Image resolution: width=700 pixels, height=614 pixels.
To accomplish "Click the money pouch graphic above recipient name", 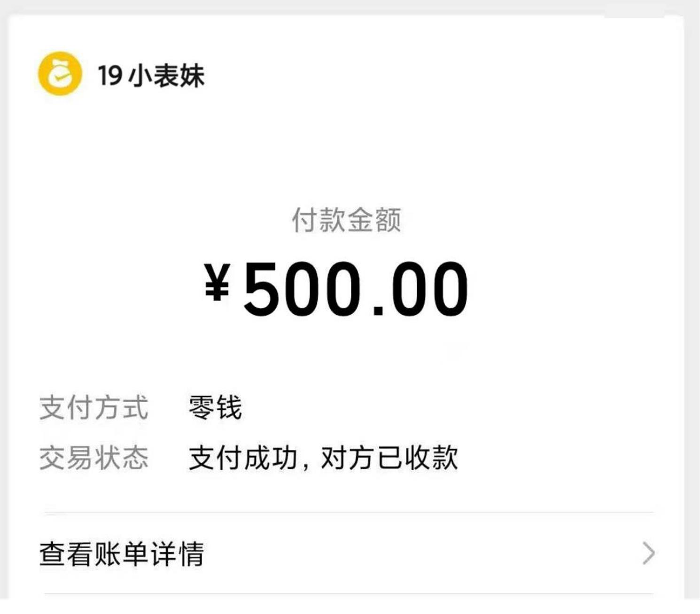I will coord(59,73).
